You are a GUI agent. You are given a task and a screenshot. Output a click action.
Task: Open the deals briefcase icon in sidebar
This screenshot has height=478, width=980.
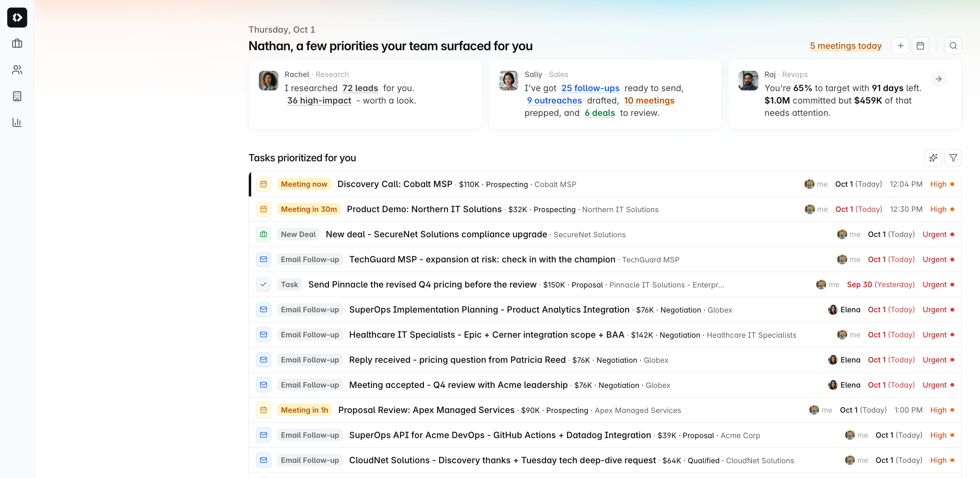(17, 43)
